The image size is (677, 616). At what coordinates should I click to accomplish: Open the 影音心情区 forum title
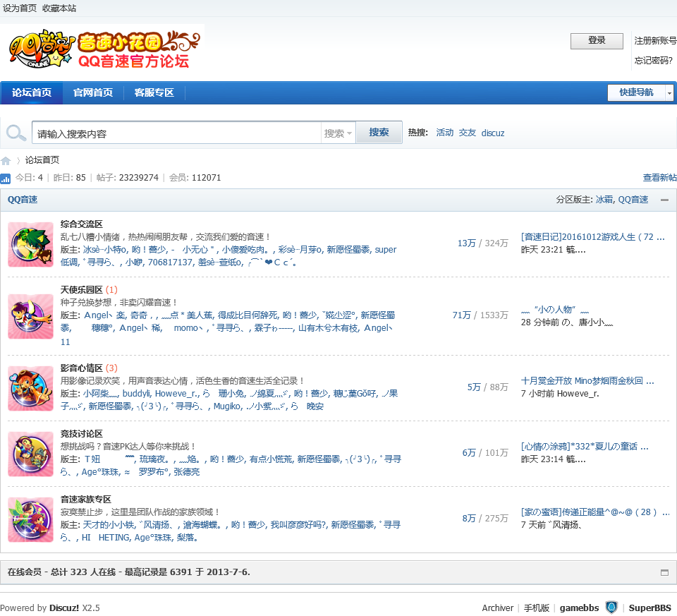[x=82, y=368]
